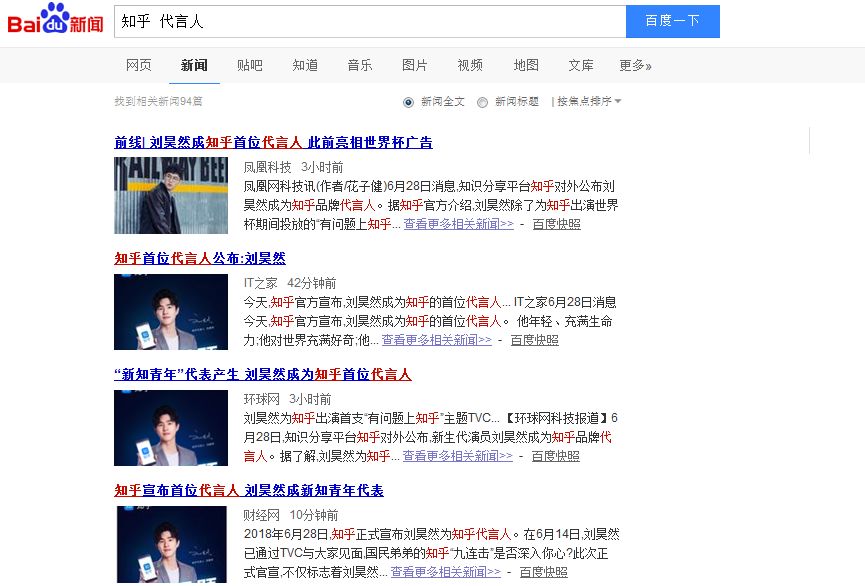Click the IT之家 article thumbnail
The image size is (865, 586).
pyautogui.click(x=171, y=312)
